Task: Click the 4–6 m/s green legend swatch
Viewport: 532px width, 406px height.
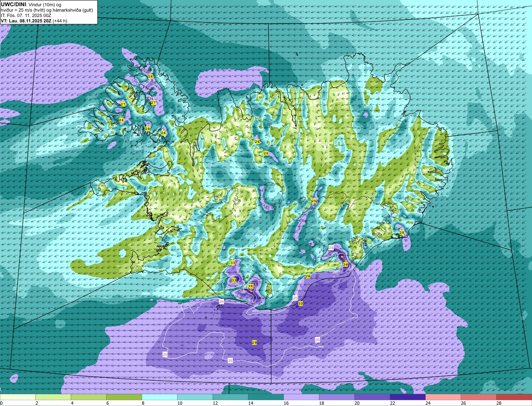Action: 89,397
